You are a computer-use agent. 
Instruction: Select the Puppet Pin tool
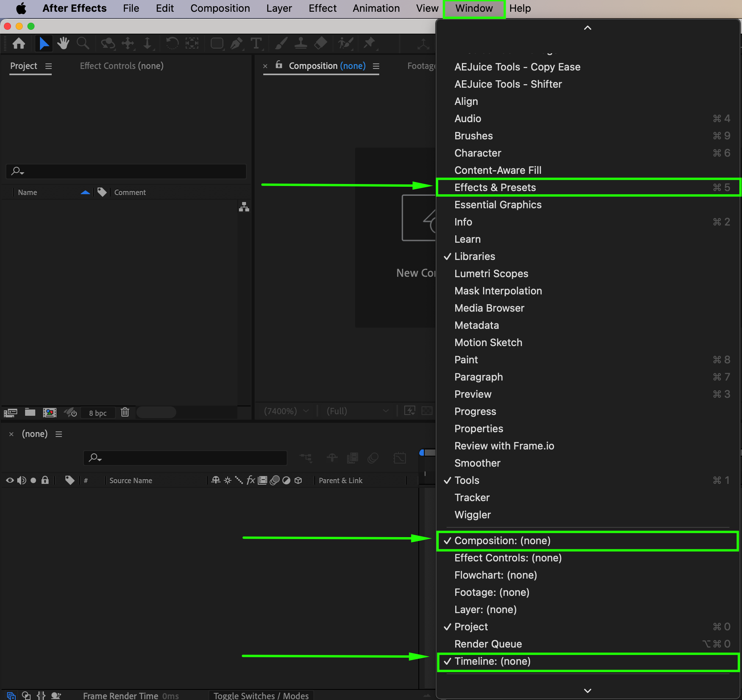(369, 43)
